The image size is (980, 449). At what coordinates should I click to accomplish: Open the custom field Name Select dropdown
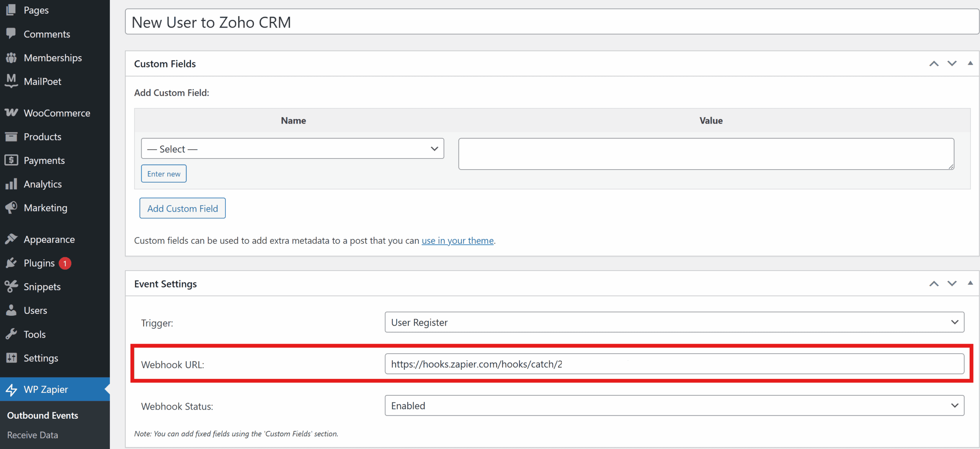[x=292, y=149]
